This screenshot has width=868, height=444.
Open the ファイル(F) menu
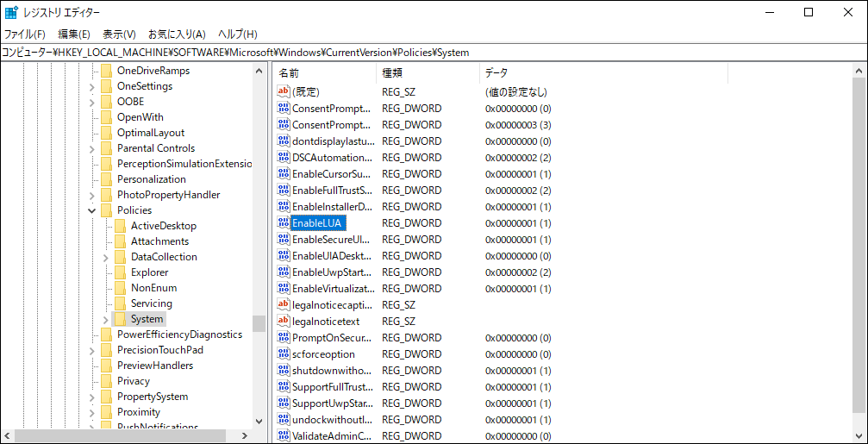24,34
